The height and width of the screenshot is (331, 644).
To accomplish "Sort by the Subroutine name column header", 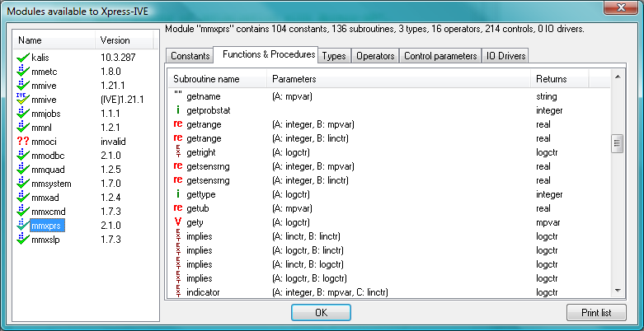I will click(216, 79).
